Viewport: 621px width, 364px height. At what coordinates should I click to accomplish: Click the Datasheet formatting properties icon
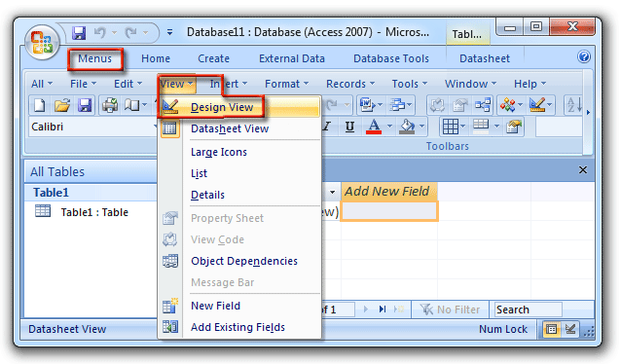[513, 127]
